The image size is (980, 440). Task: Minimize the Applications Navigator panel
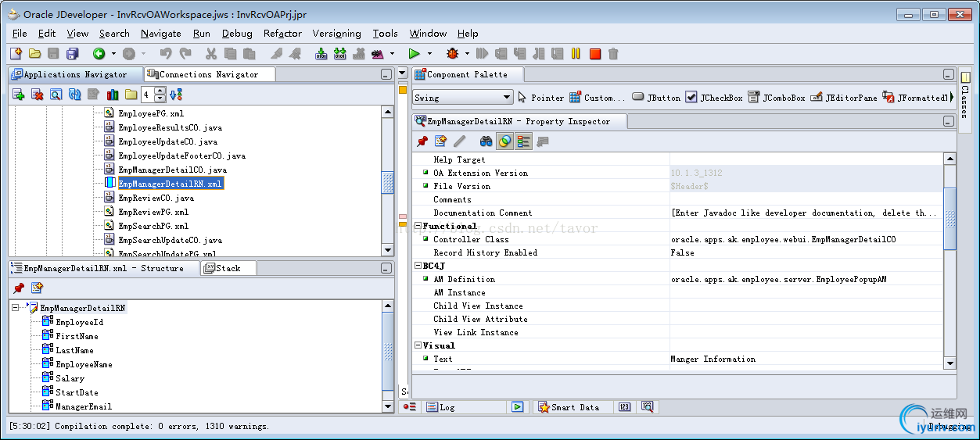(386, 75)
